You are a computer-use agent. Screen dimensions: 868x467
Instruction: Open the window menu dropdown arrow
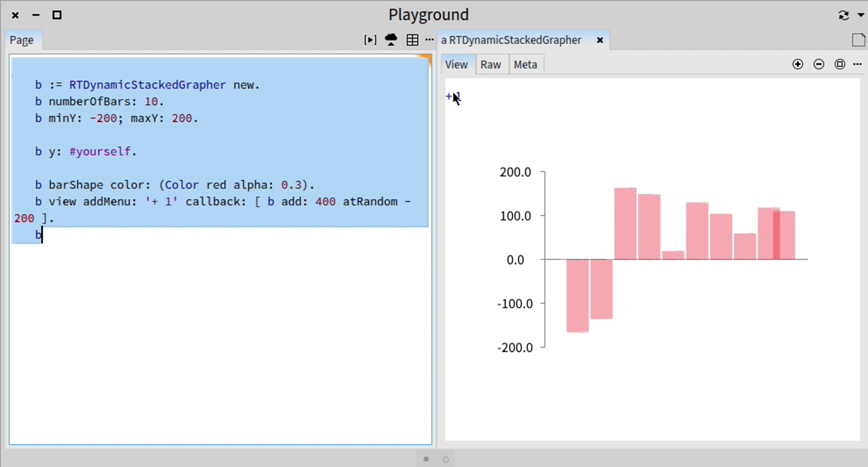point(861,15)
